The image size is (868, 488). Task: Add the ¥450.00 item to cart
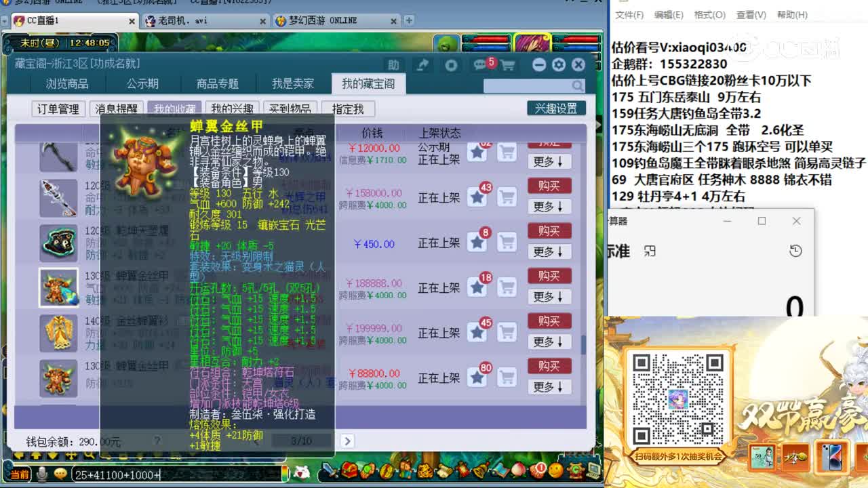(507, 242)
